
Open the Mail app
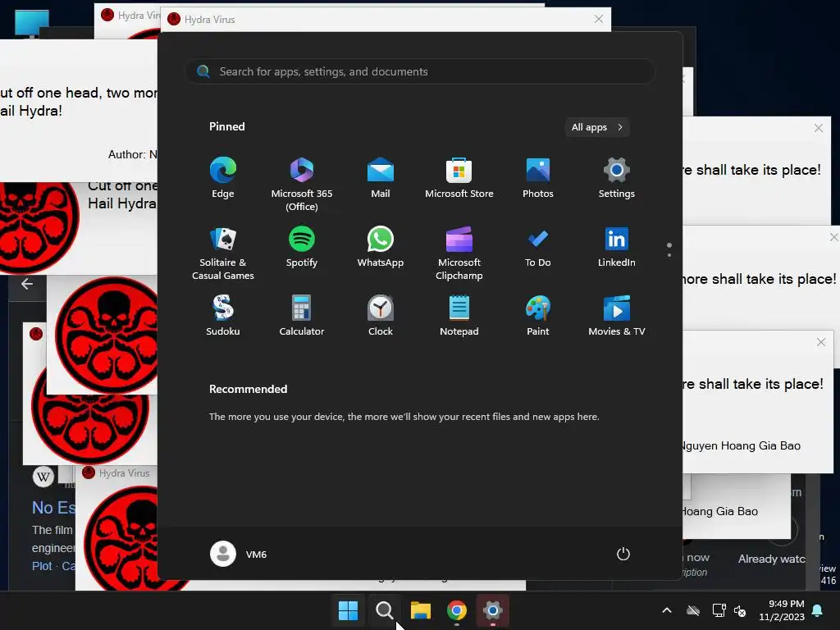tap(381, 178)
